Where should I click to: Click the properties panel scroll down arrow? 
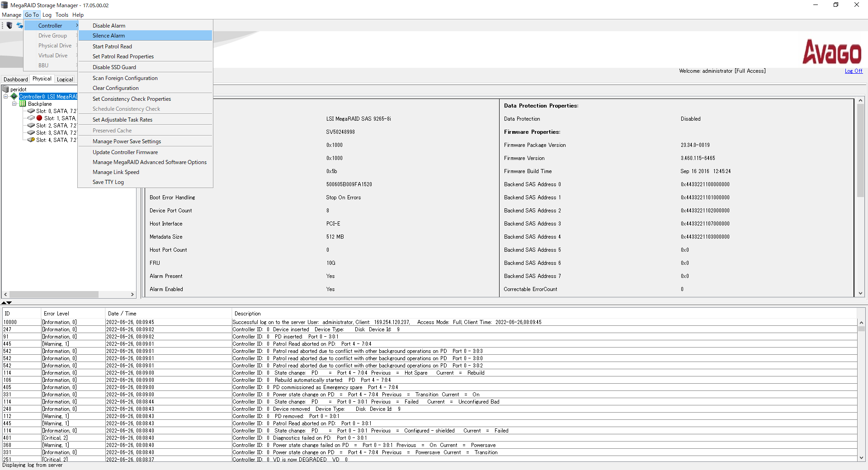[860, 293]
